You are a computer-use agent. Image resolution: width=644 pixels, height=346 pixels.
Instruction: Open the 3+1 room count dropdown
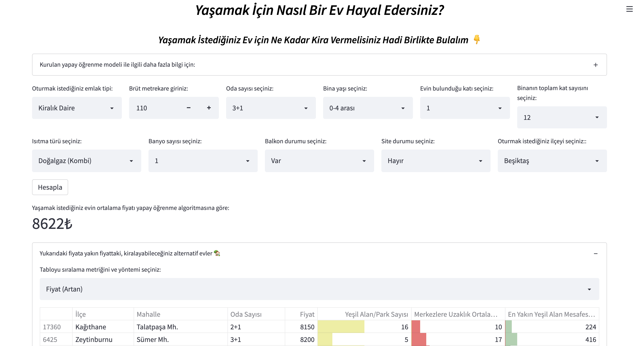[x=271, y=108]
